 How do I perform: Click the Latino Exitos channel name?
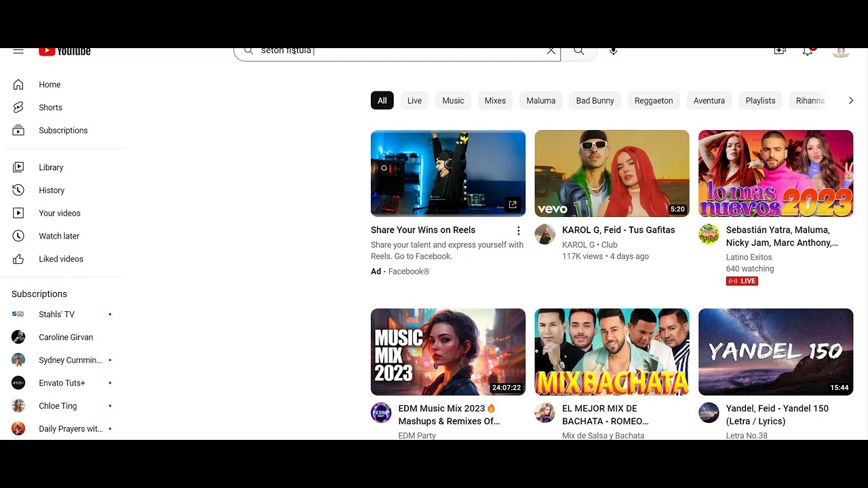pos(749,258)
